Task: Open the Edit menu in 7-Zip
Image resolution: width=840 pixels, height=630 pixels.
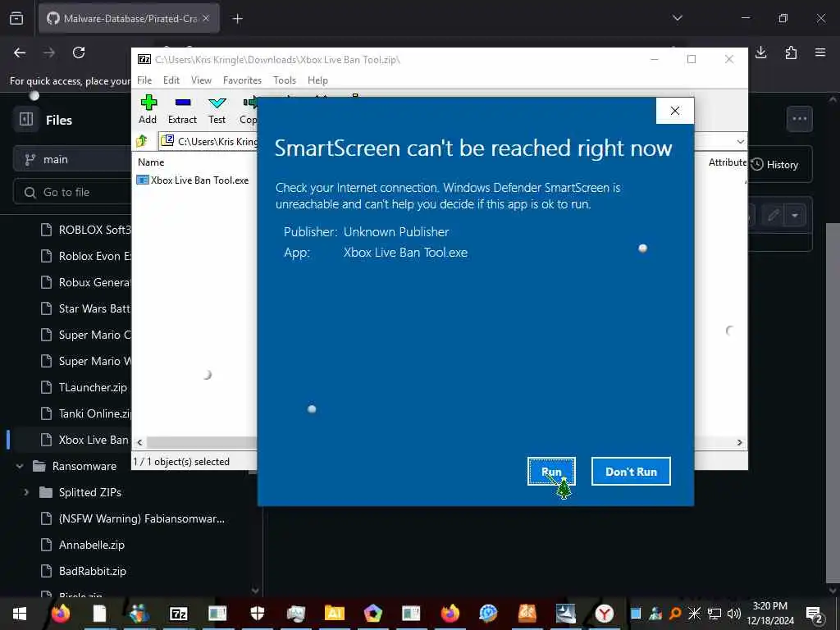Action: [x=171, y=80]
